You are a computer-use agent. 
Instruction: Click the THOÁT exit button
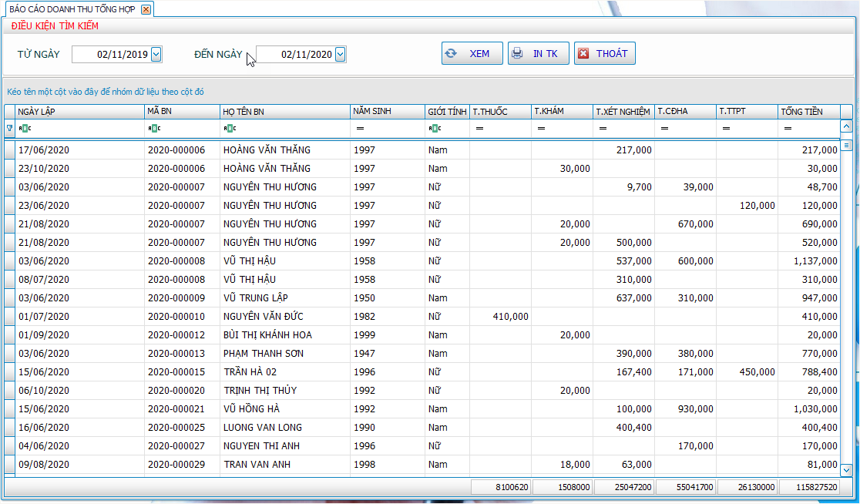pos(605,54)
